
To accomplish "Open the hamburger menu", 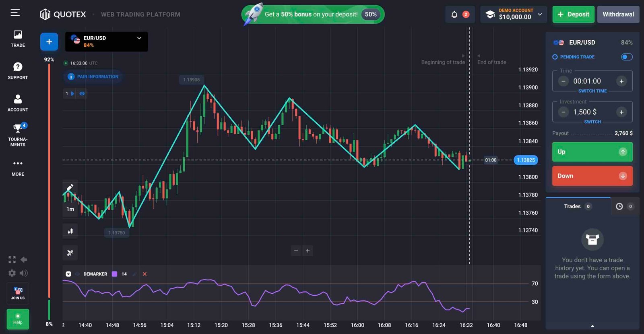I will click(15, 13).
